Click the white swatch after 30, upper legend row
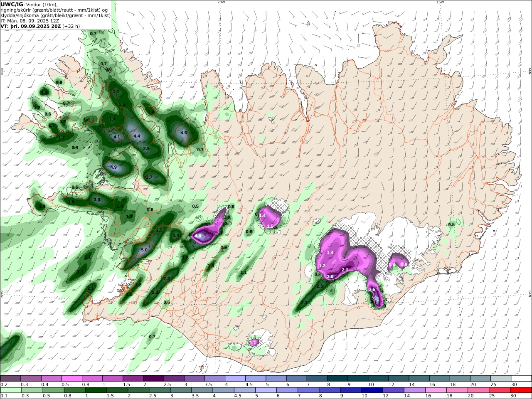 point(521,379)
